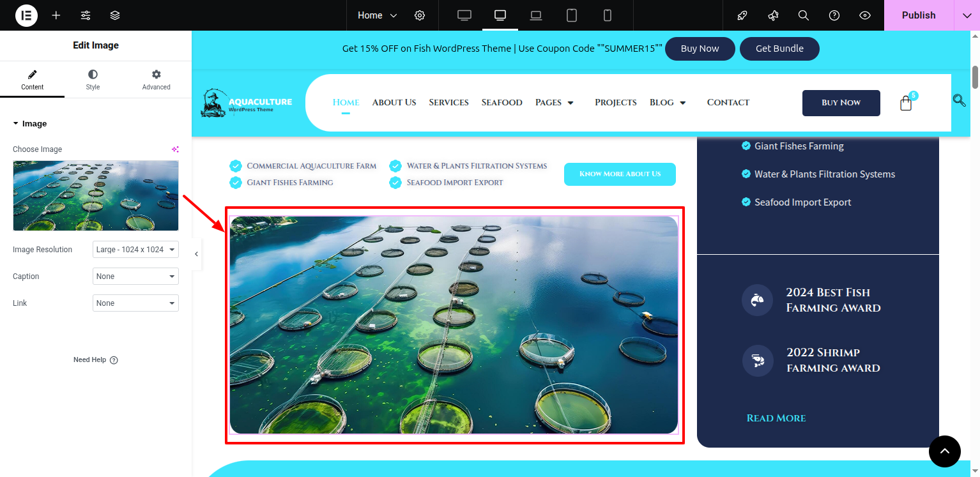Open the Finder search icon in top bar
The image size is (980, 477).
pos(804,15)
